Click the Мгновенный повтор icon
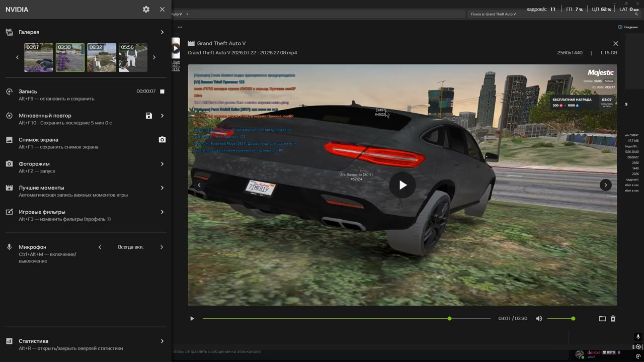This screenshot has height=362, width=644. [x=9, y=116]
